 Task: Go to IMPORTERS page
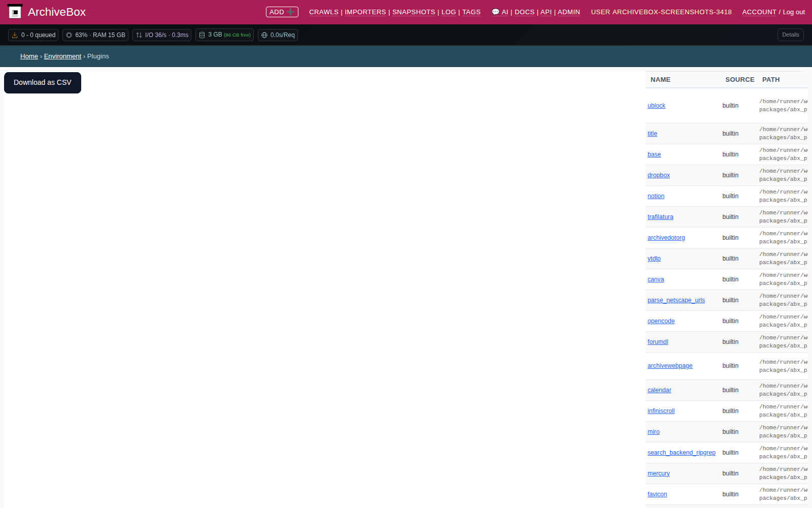365,12
